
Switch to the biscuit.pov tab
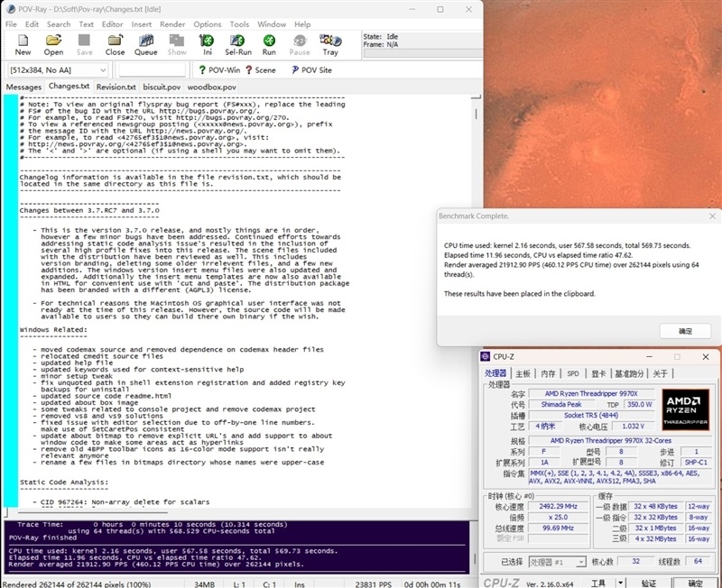coord(162,87)
